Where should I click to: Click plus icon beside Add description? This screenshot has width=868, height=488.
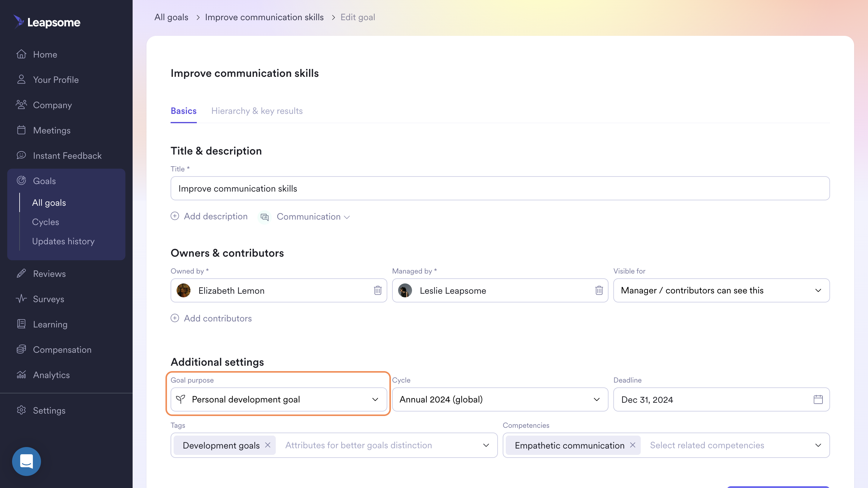pyautogui.click(x=175, y=216)
